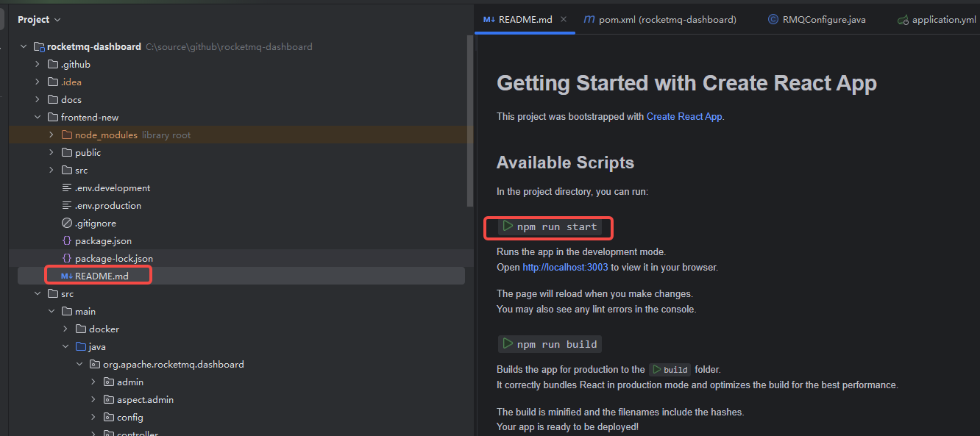This screenshot has height=436, width=980.
Task: Expand the public folder
Action: 52,152
